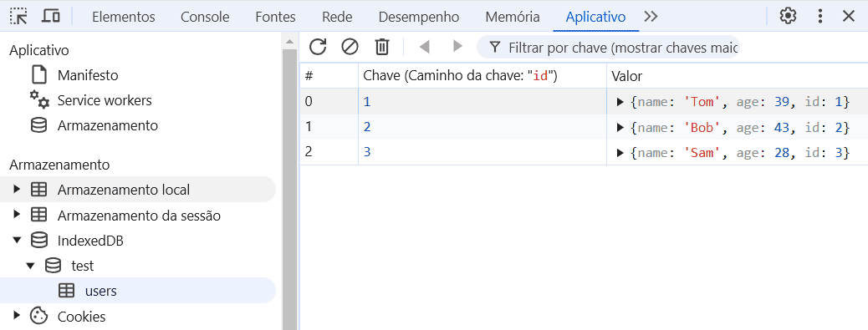The width and height of the screenshot is (868, 330).
Task: Switch to the Elementos tab
Action: (124, 18)
